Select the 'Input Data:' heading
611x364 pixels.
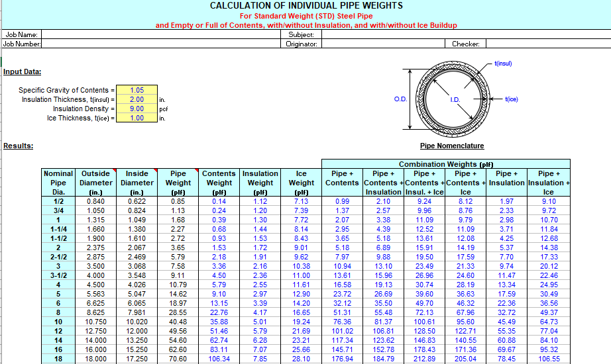(23, 71)
